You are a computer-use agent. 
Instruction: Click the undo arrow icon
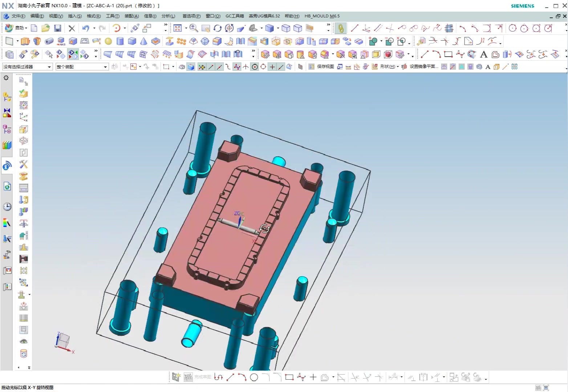[x=86, y=28]
